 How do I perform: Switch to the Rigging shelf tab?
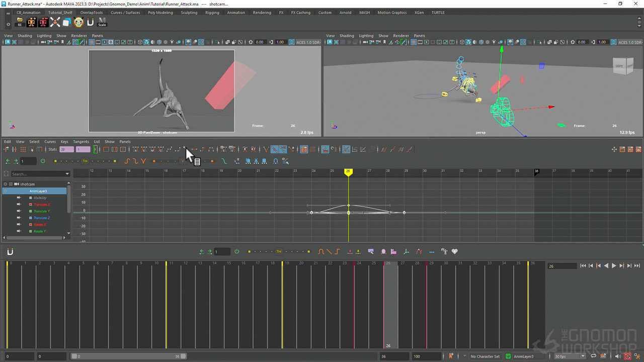point(212,13)
